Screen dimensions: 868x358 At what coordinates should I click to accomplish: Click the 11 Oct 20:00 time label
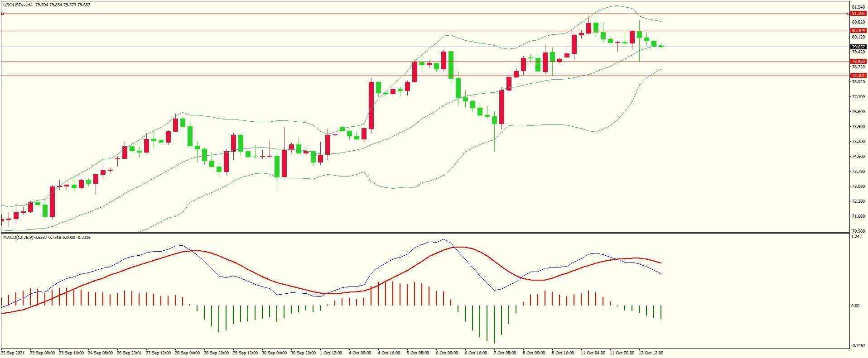pyautogui.click(x=622, y=353)
